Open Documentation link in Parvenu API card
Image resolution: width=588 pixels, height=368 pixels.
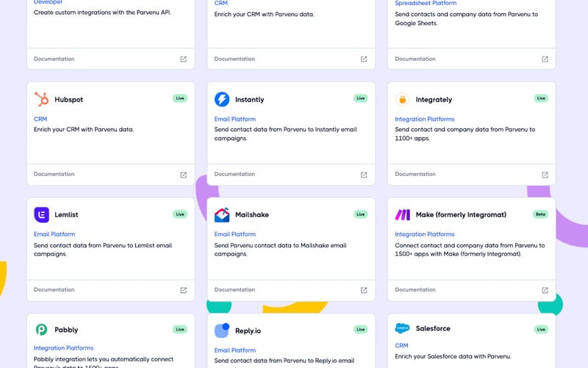pos(54,59)
